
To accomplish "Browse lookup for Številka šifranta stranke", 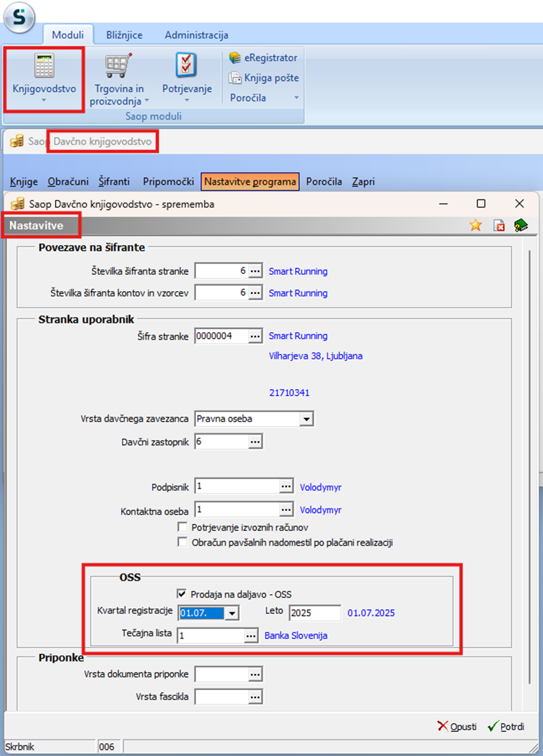I will tap(255, 271).
